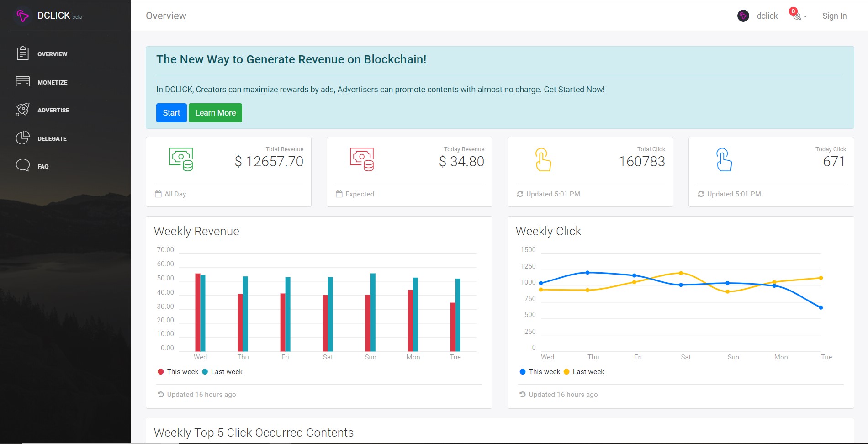868x444 pixels.
Task: Click history icon under Weekly Click chart
Action: (522, 395)
